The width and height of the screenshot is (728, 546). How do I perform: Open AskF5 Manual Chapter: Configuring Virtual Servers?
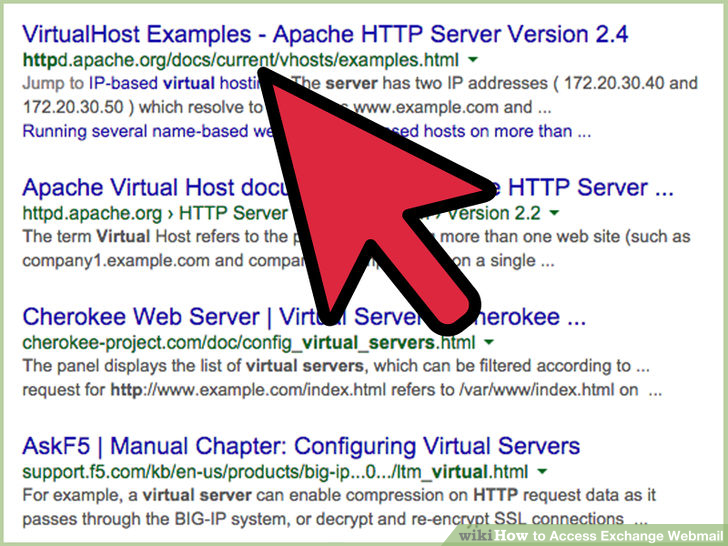pos(300,446)
